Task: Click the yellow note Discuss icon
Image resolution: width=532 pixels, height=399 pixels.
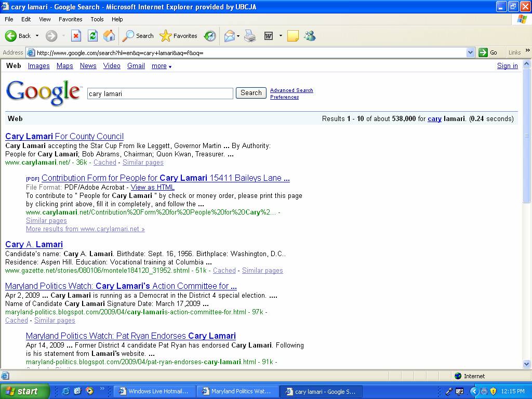Action: (x=293, y=36)
